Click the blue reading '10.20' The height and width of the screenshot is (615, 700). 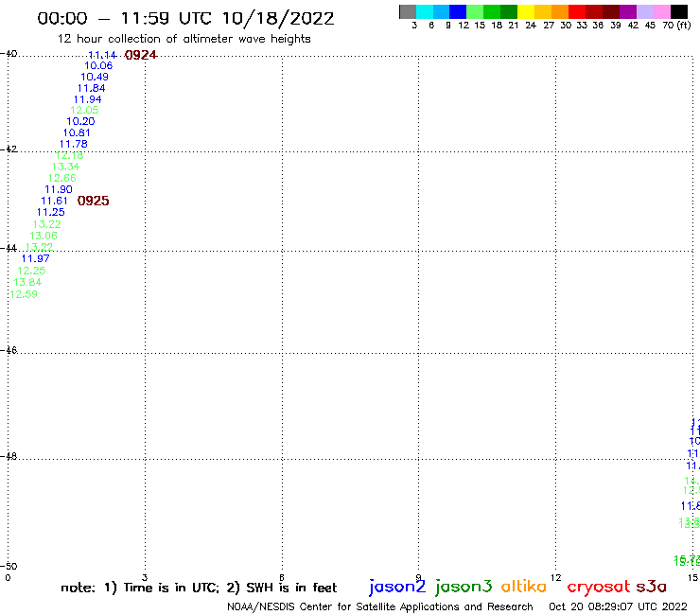pos(80,121)
